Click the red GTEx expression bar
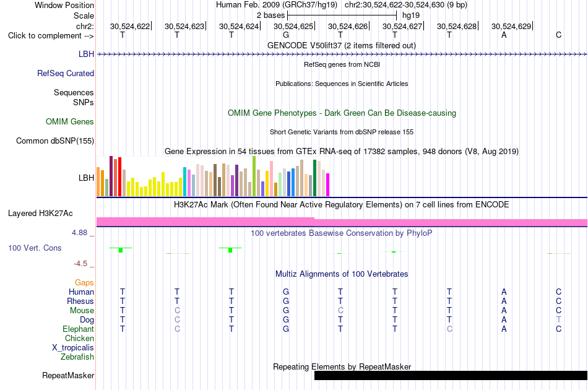Image resolution: width=588 pixels, height=390 pixels. click(119, 176)
